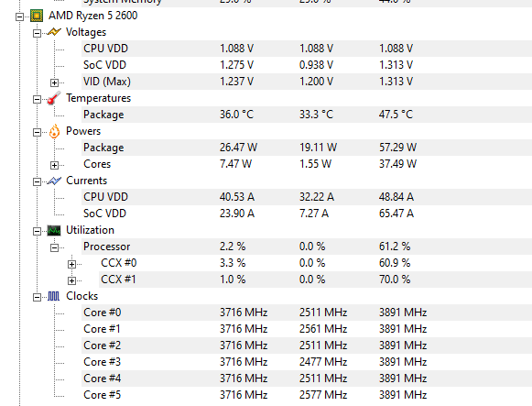Expand the CCX #1 node
The image size is (532, 406).
click(71, 280)
